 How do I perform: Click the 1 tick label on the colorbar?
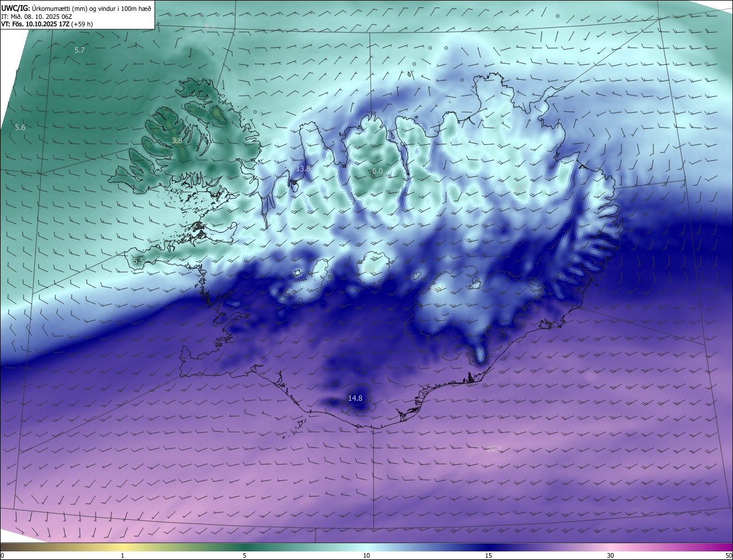(123, 555)
